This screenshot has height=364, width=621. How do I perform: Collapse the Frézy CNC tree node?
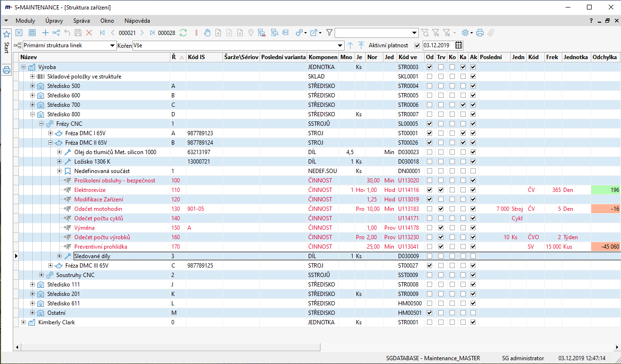click(x=42, y=124)
